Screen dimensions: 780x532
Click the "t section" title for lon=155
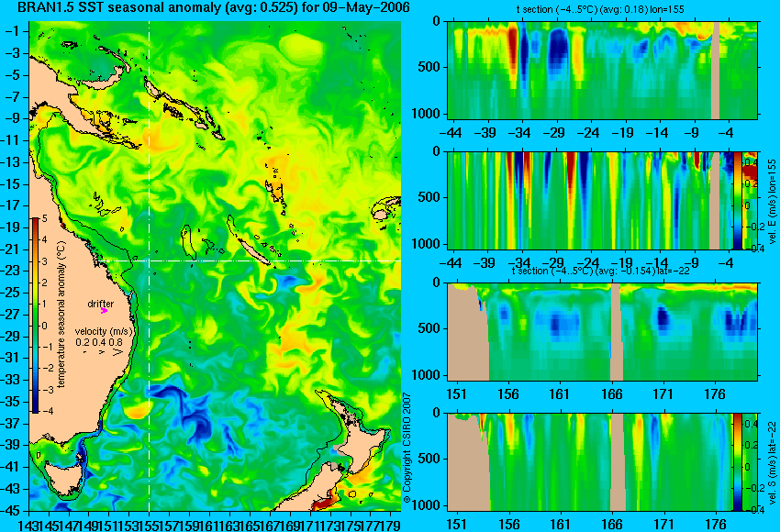602,9
